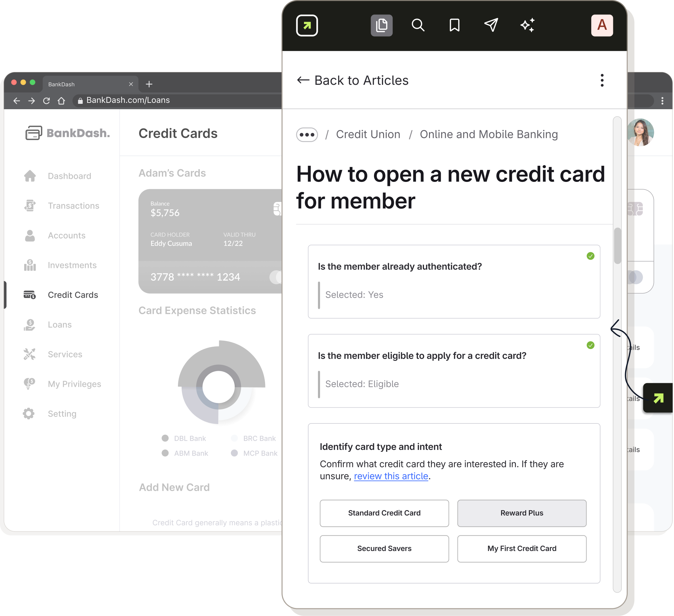Select the BankDash browser tab
674x616 pixels.
(x=61, y=84)
